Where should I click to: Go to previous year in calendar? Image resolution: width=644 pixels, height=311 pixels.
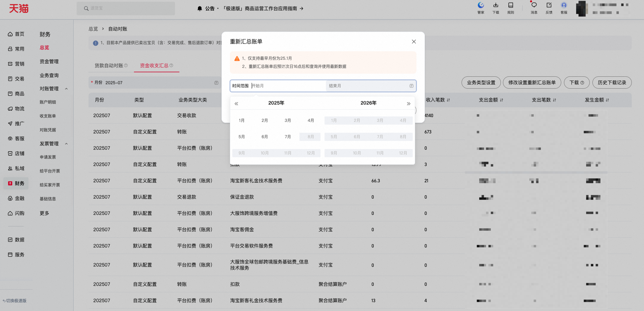tap(236, 104)
